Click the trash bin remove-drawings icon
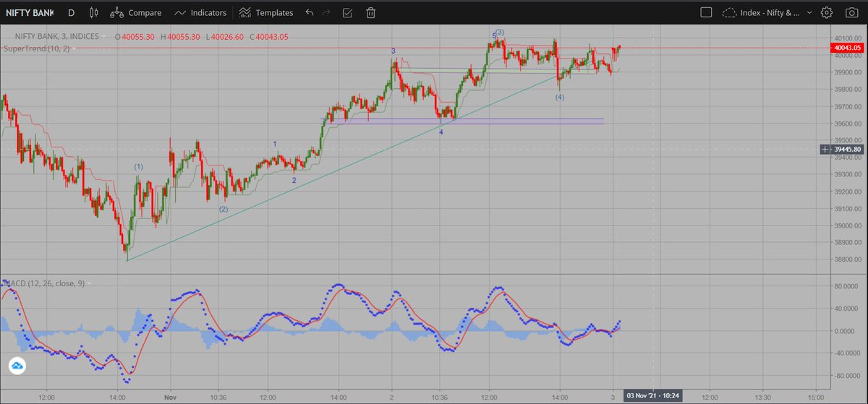This screenshot has width=868, height=404. (370, 12)
